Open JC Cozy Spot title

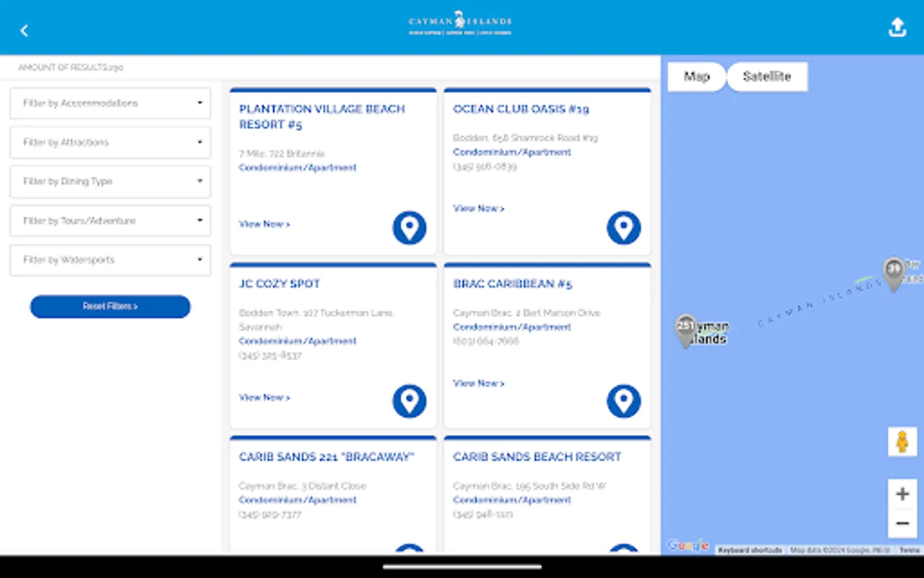[x=279, y=284]
